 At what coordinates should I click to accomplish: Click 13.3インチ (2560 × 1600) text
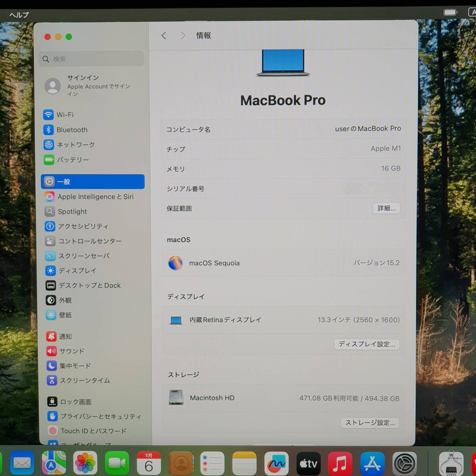coord(359,320)
